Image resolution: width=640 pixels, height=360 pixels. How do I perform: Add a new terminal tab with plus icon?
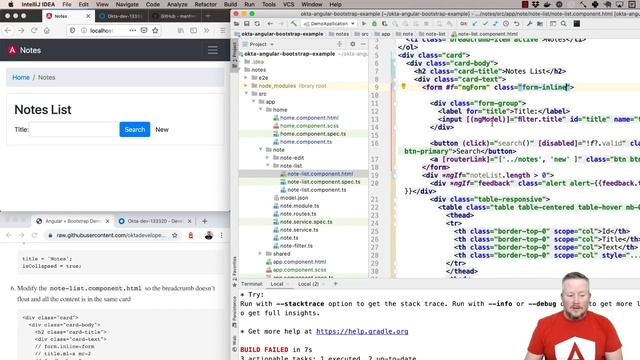(336, 284)
